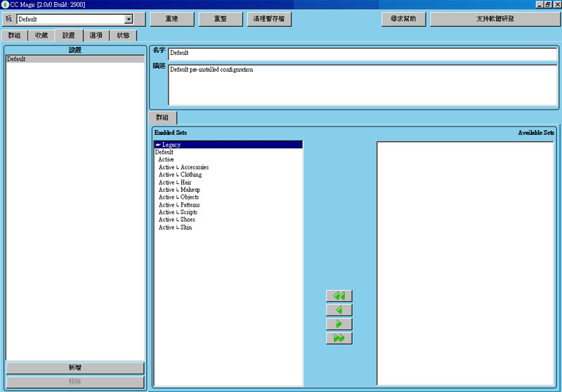Open the 狀態 tab
Screen dimensions: 562x392
point(123,35)
